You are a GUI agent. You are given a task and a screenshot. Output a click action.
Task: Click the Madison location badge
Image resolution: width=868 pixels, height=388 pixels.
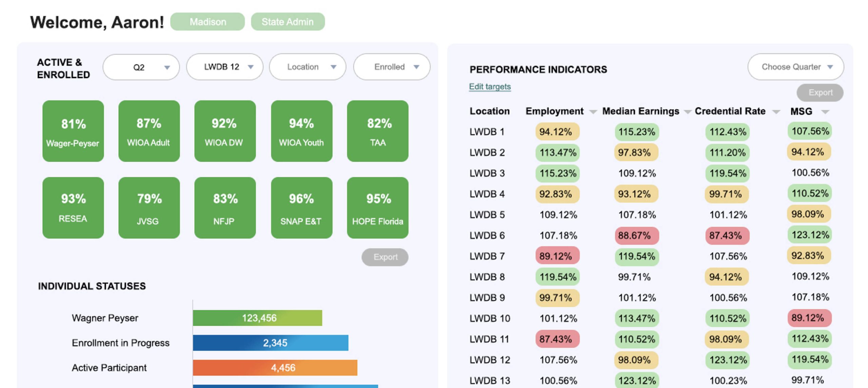(208, 22)
